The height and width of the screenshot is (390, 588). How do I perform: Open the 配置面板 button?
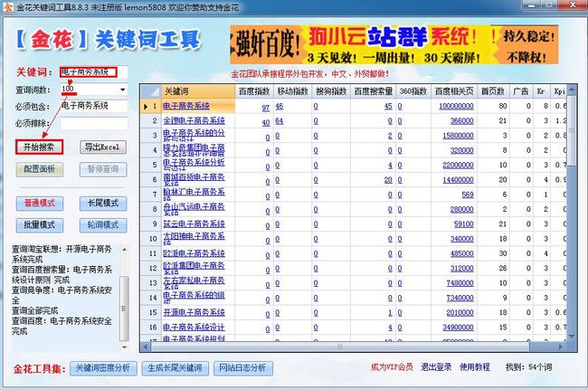[39, 169]
